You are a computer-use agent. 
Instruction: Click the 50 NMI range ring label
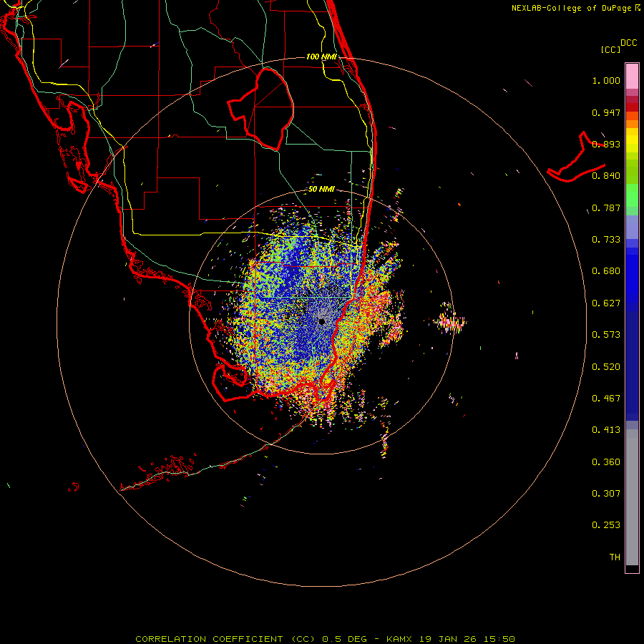321,190
